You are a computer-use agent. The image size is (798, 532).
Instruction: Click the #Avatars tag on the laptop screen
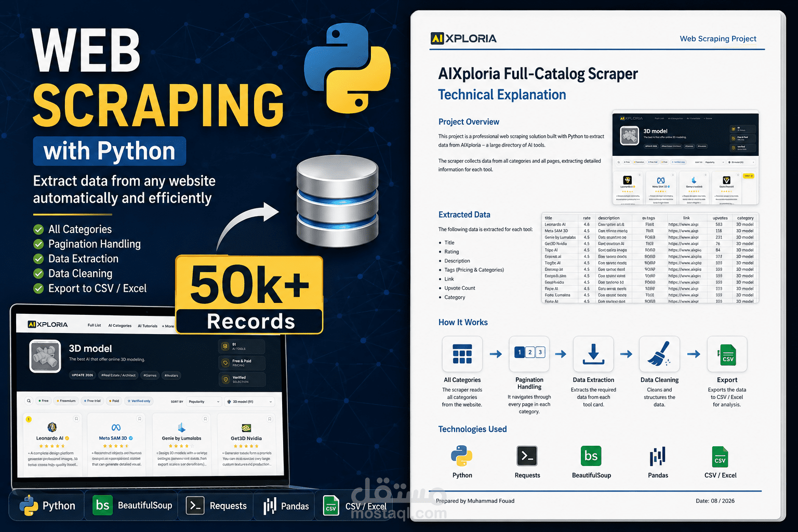click(x=171, y=375)
